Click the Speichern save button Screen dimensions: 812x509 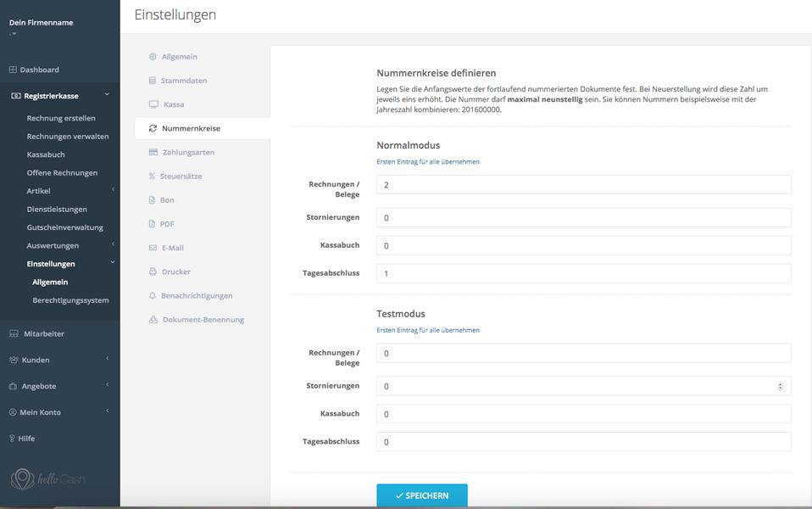(x=422, y=495)
